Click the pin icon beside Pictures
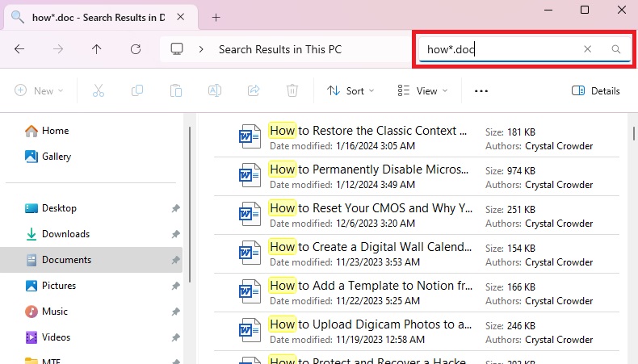Screen dimensions: 638x364 tap(175, 286)
